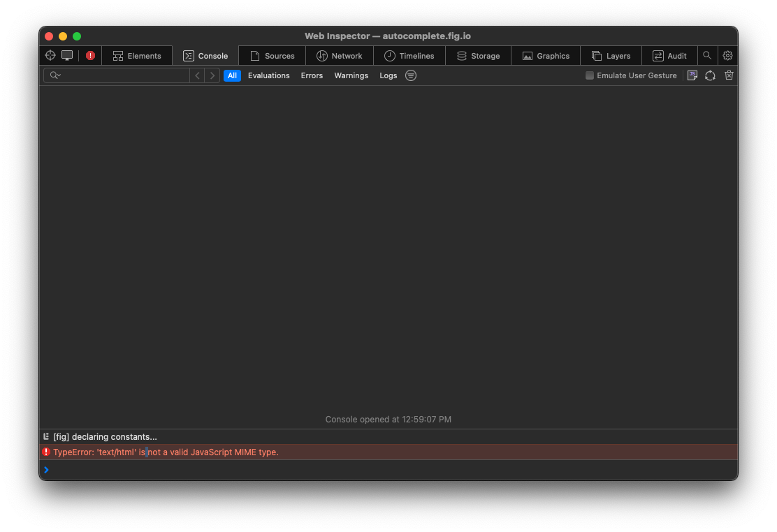Open the Storage tab
Image resolution: width=777 pixels, height=532 pixels.
coord(479,55)
